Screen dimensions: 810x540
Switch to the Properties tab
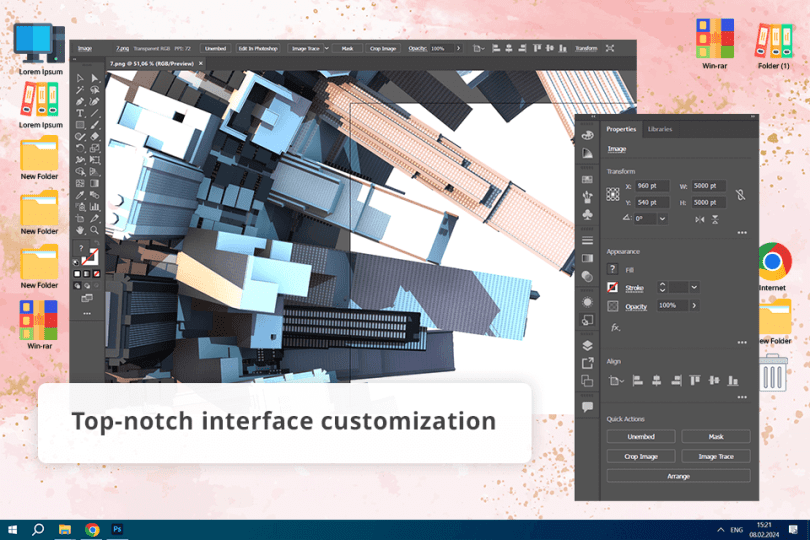click(621, 129)
